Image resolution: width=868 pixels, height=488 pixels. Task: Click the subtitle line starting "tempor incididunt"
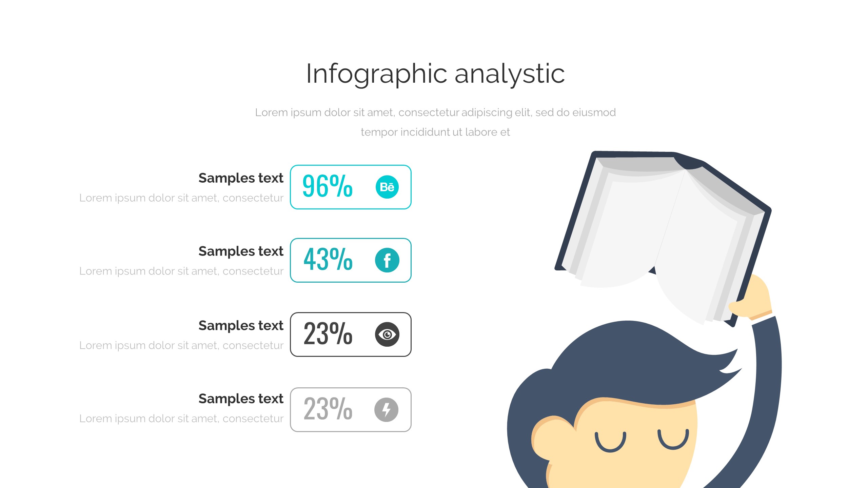pos(435,132)
